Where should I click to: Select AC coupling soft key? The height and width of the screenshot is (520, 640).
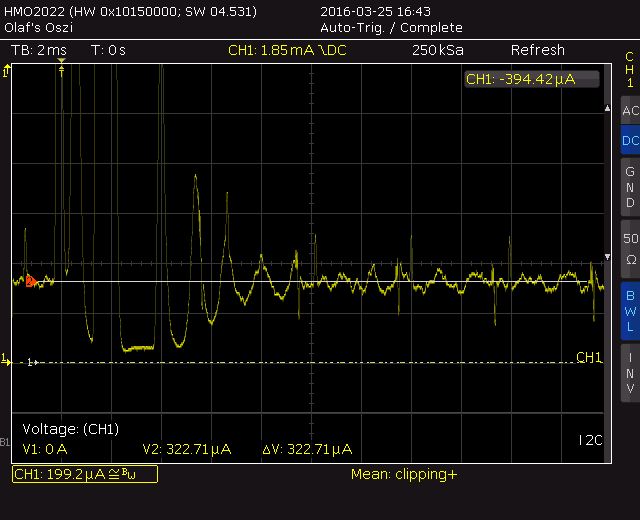coord(630,110)
